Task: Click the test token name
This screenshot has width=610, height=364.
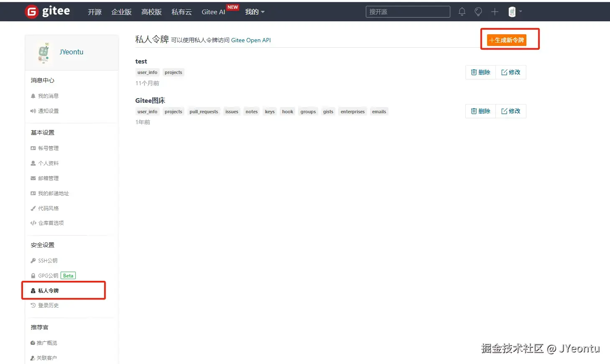Action: (141, 61)
